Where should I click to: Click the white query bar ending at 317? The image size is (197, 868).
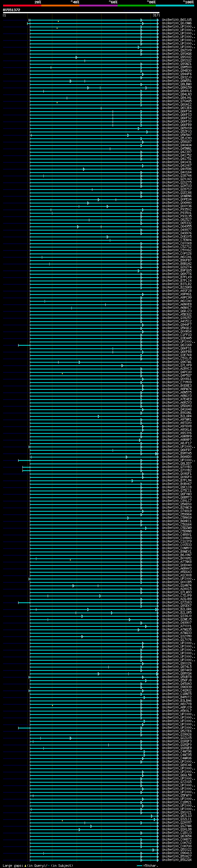81,13
